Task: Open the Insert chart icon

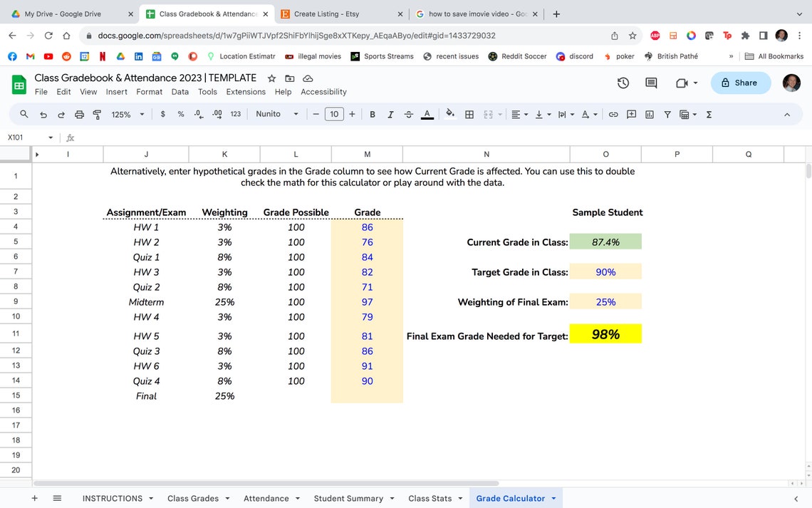Action: click(x=649, y=114)
